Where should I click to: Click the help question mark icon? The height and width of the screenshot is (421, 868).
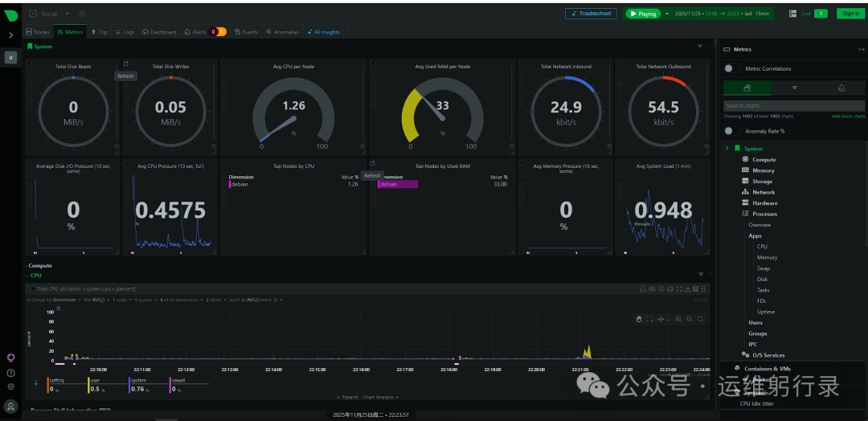tap(10, 373)
